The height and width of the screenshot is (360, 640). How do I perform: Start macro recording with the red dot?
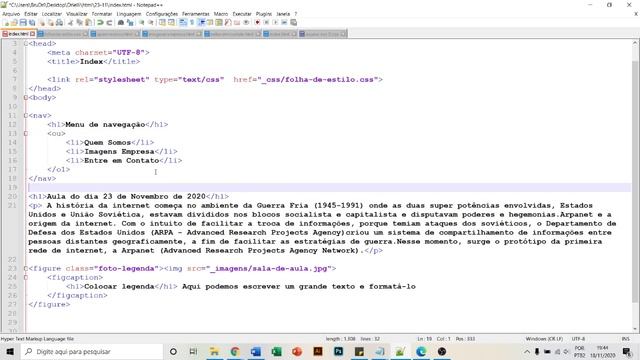pos(257,22)
